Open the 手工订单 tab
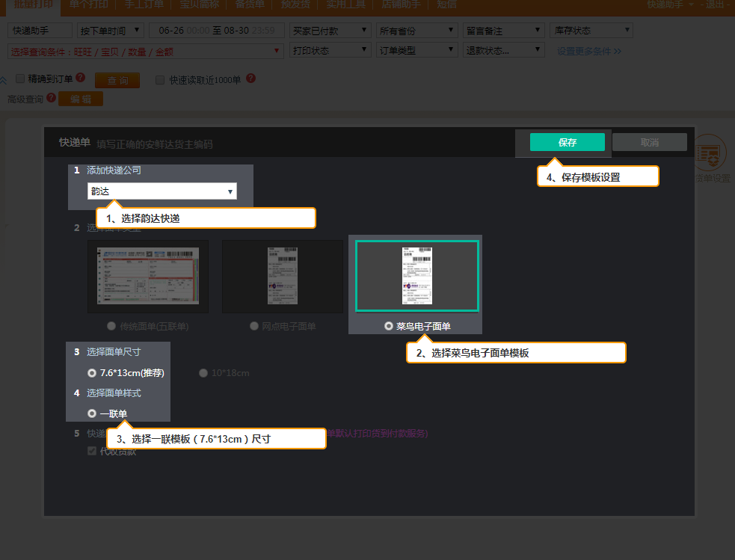Image resolution: width=735 pixels, height=560 pixels. point(144,4)
